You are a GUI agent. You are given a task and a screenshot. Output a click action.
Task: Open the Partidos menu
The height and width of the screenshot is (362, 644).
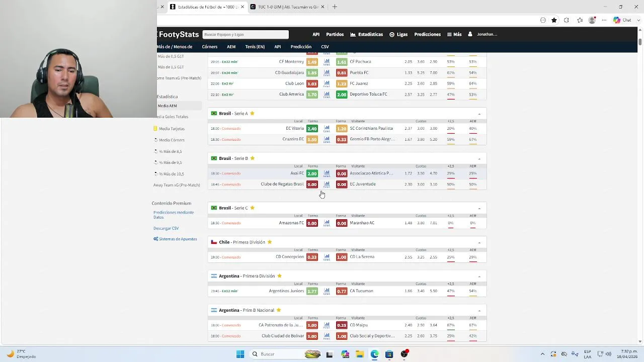[x=335, y=34]
